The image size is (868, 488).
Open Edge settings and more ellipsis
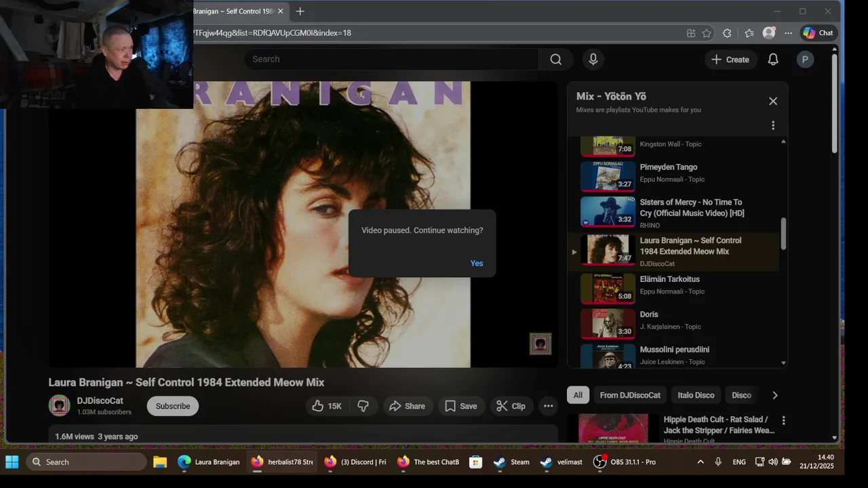point(788,33)
